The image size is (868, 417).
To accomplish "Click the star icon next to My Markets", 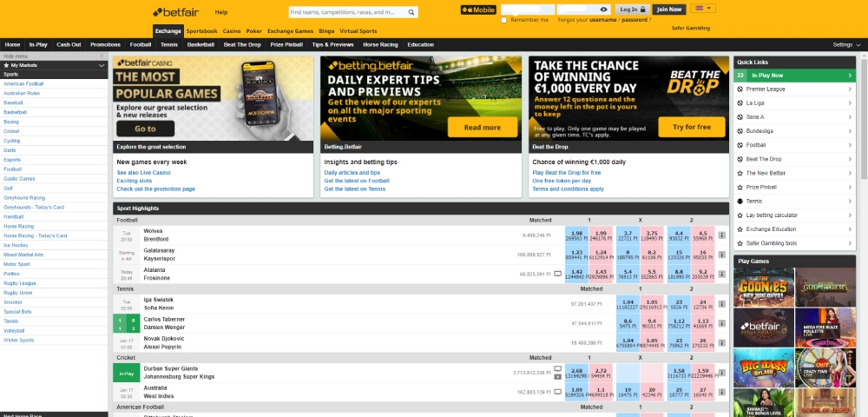I will click(6, 65).
